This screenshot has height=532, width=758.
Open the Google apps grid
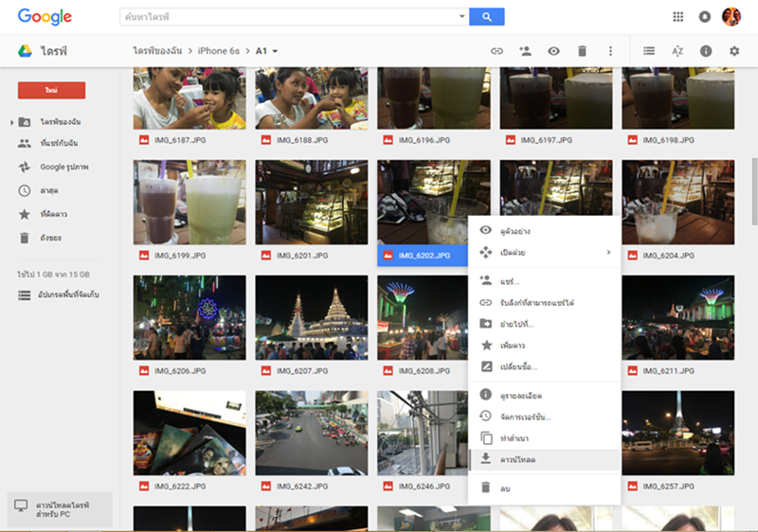677,17
